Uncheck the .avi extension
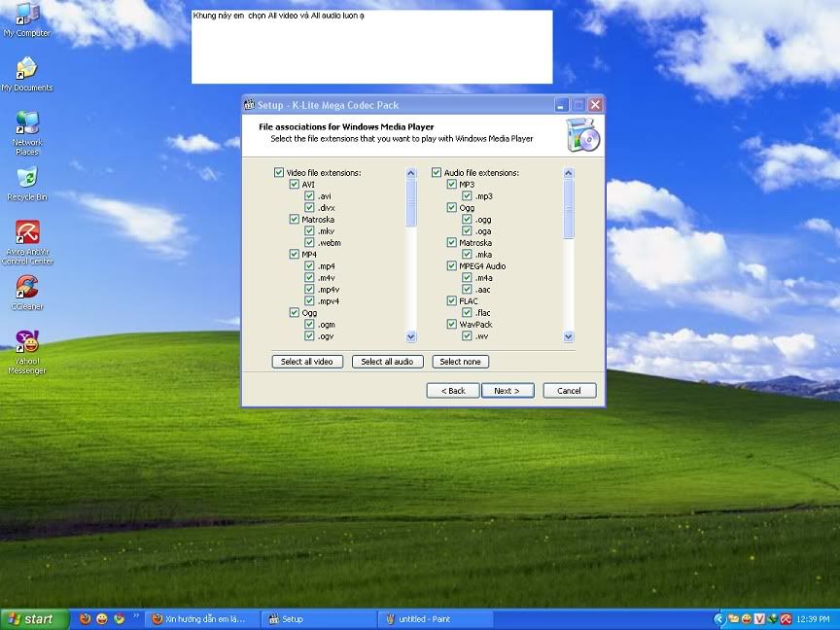The height and width of the screenshot is (630, 840). coord(309,196)
